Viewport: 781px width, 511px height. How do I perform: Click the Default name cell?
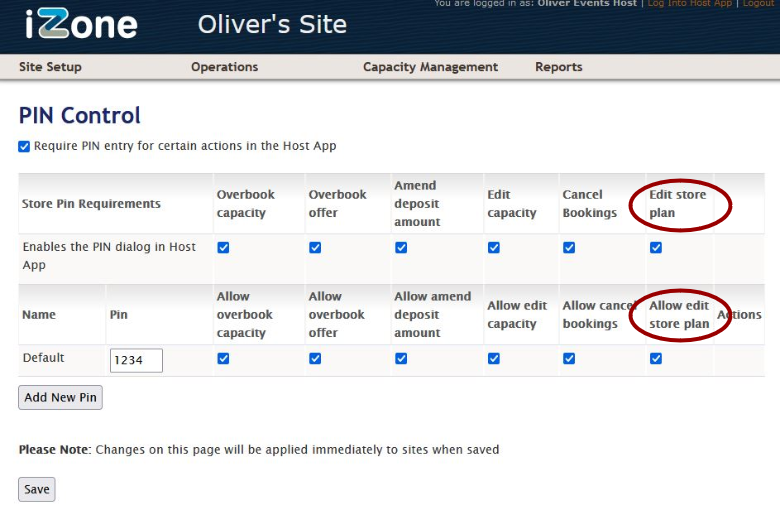[x=43, y=358]
